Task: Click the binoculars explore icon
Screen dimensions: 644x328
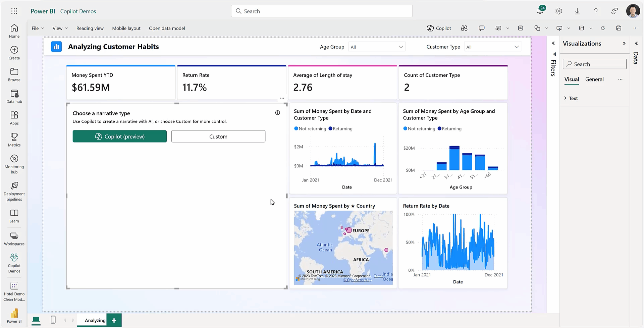Action: coord(464,28)
